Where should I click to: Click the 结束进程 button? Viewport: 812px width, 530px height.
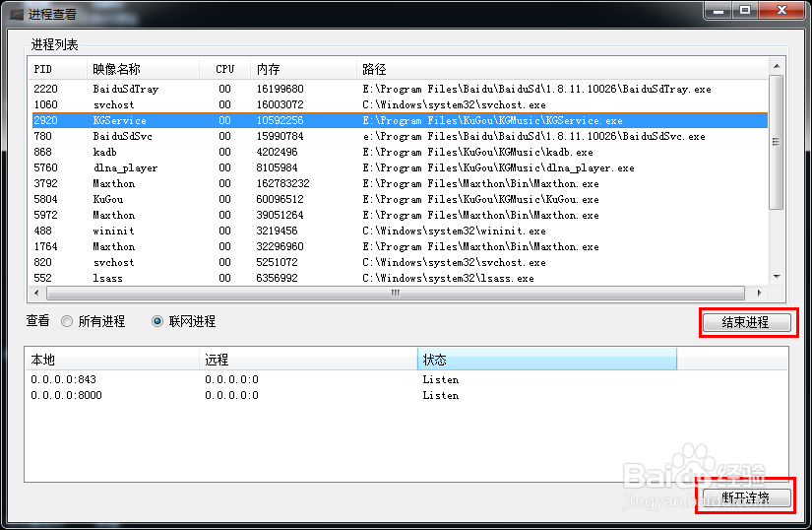(746, 322)
